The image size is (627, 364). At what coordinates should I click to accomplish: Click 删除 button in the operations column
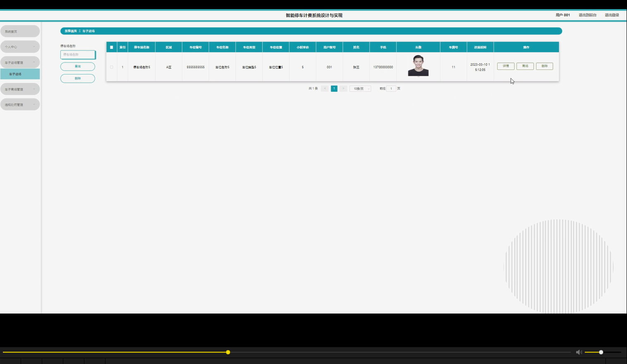tap(545, 66)
